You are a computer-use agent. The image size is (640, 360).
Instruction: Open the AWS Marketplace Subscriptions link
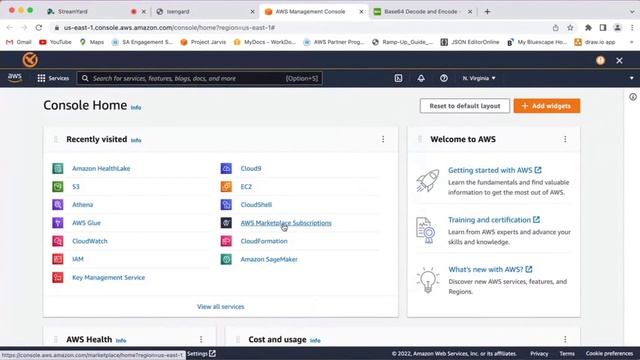[286, 223]
